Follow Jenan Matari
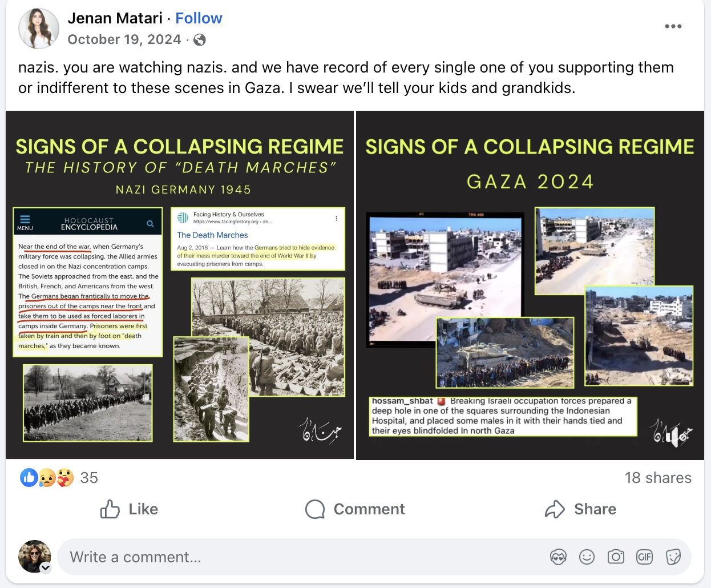The image size is (711, 588). 199,18
